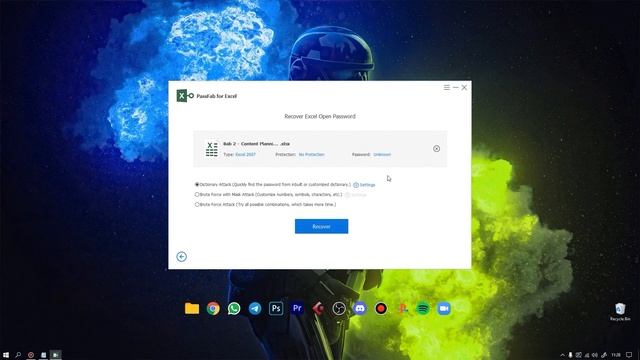Open WhatsApp from the dock
Image resolution: width=640 pixels, height=360 pixels.
coord(234,309)
